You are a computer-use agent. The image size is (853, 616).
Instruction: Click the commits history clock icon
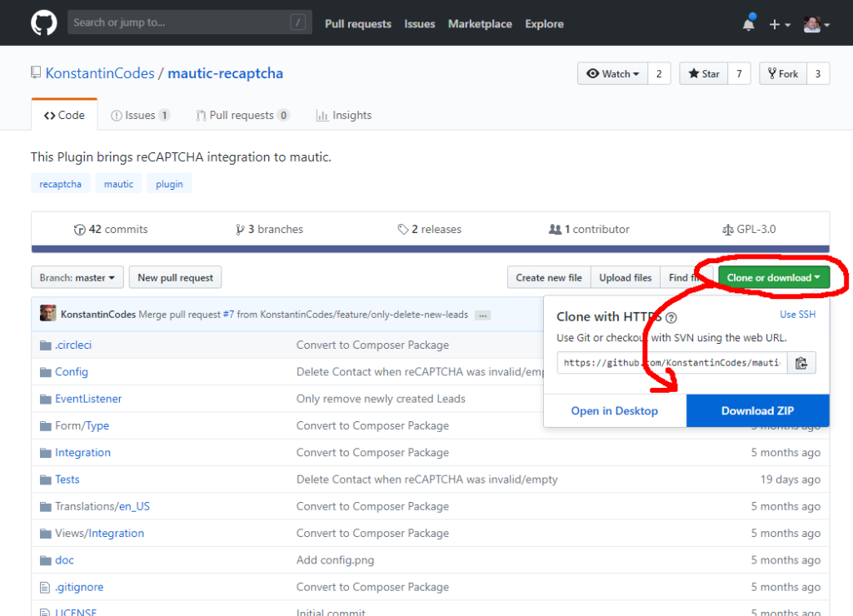point(79,230)
